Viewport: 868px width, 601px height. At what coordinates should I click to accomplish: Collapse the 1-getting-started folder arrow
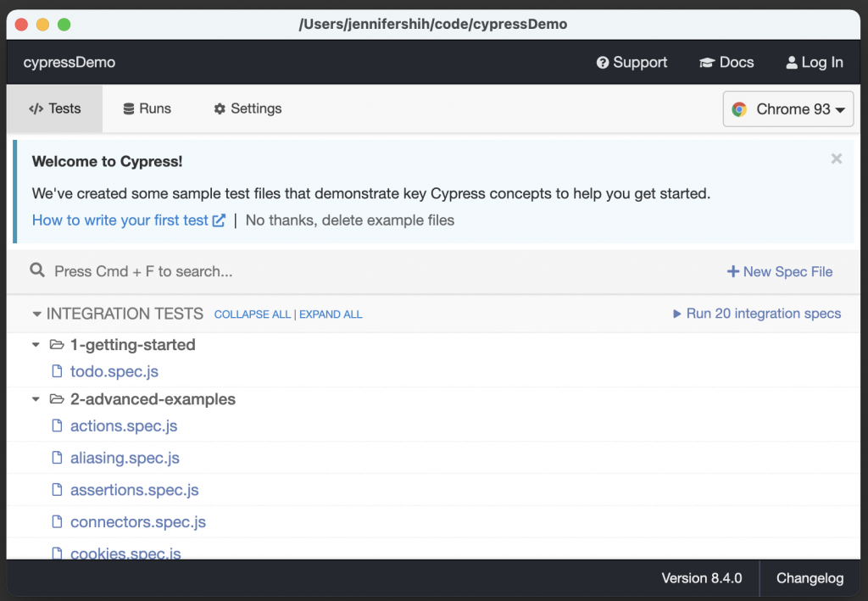click(x=36, y=345)
